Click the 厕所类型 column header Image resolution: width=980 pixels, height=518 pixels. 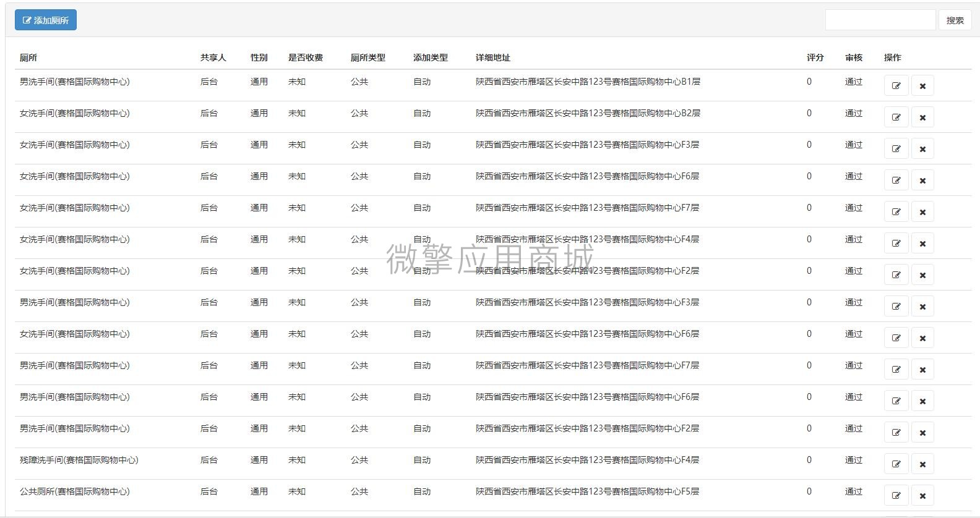368,57
